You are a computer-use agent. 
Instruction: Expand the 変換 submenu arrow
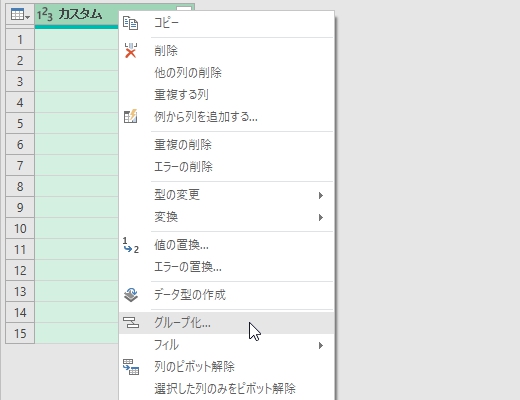pos(321,217)
